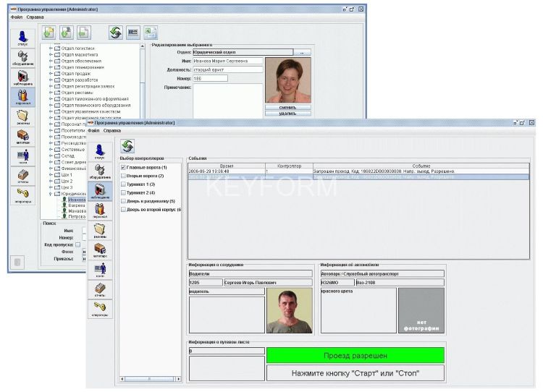
Task: Click the refresh icon in the front window toolbar
Action: [x=127, y=147]
